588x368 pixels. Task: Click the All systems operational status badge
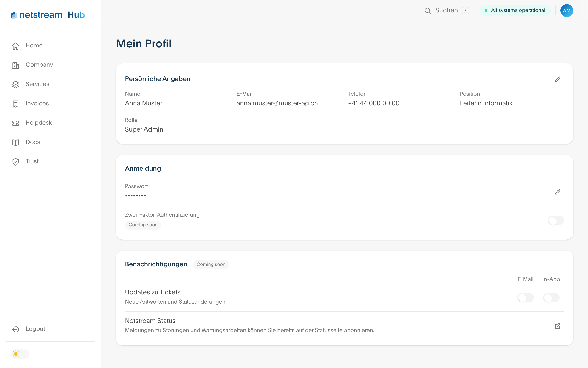point(515,11)
